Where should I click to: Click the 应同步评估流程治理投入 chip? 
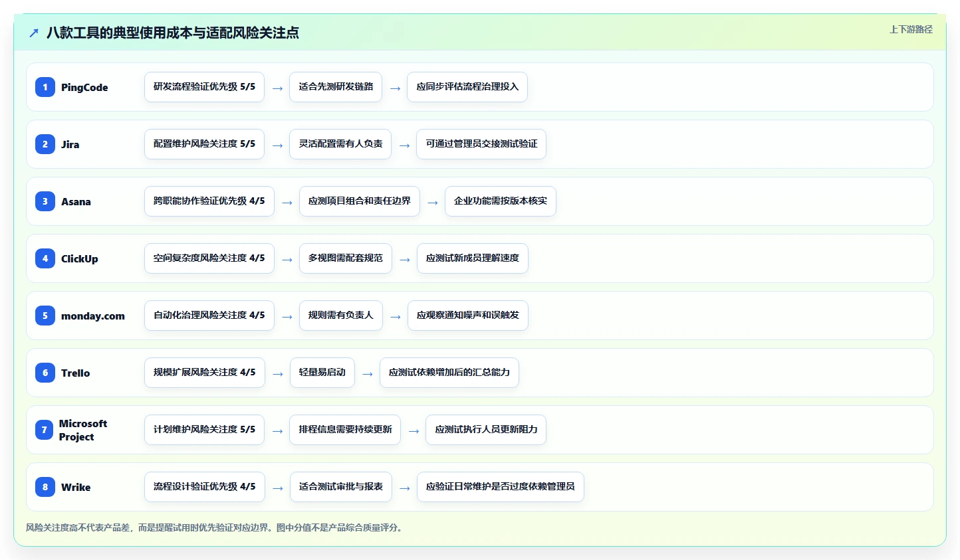[467, 87]
